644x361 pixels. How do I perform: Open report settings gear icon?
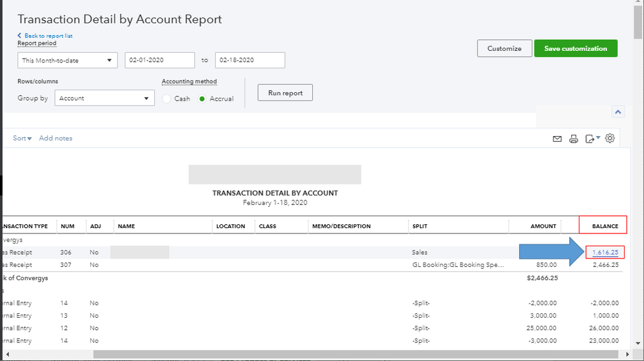pos(610,139)
